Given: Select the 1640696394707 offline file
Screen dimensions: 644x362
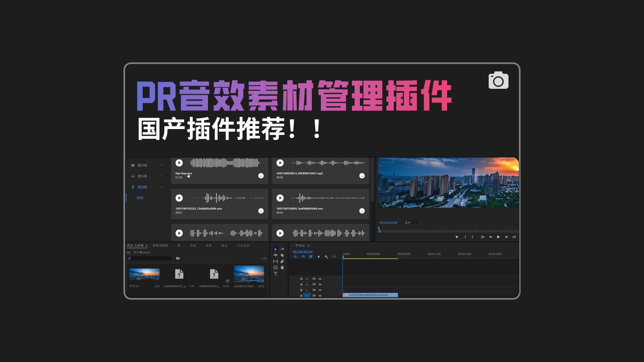Looking at the screenshot, I should point(179,274).
